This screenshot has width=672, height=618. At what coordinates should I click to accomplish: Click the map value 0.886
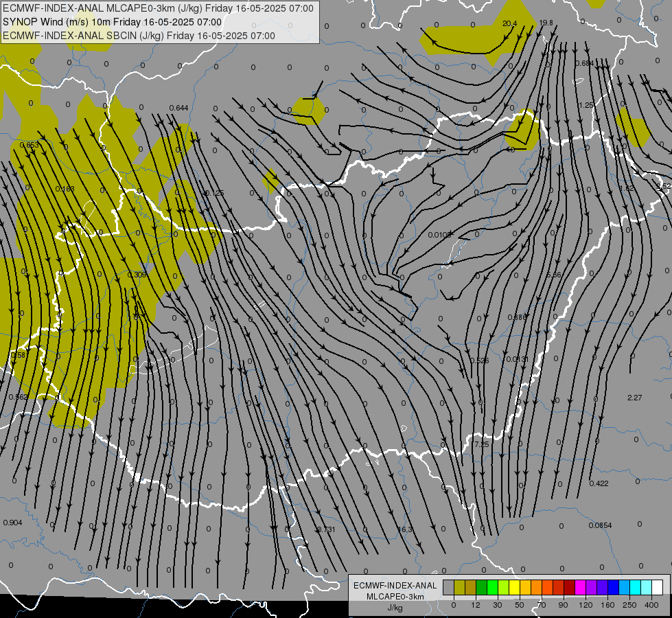[517, 317]
